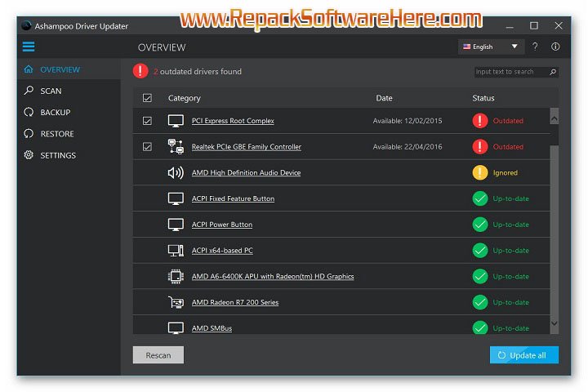Toggle the select-all checkbox in header

pos(147,98)
